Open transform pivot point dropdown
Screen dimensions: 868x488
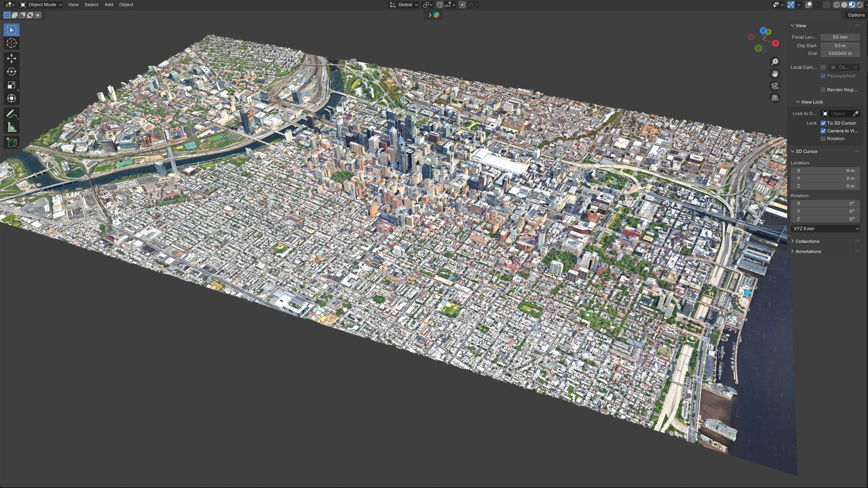coord(428,5)
